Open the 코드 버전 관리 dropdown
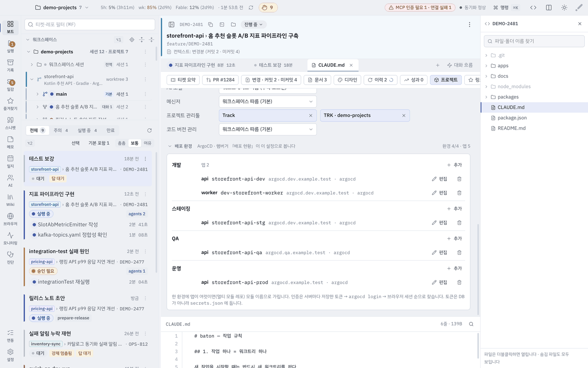Viewport: 588px width, 368px height. tap(268, 129)
